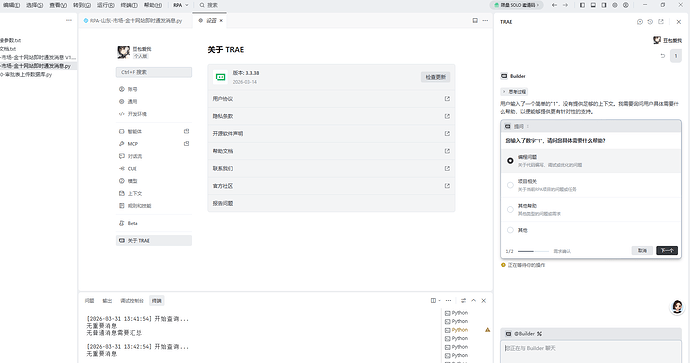Image resolution: width=690 pixels, height=363 pixels.
Task: Open the account icon in title bar
Action: pos(626,5)
